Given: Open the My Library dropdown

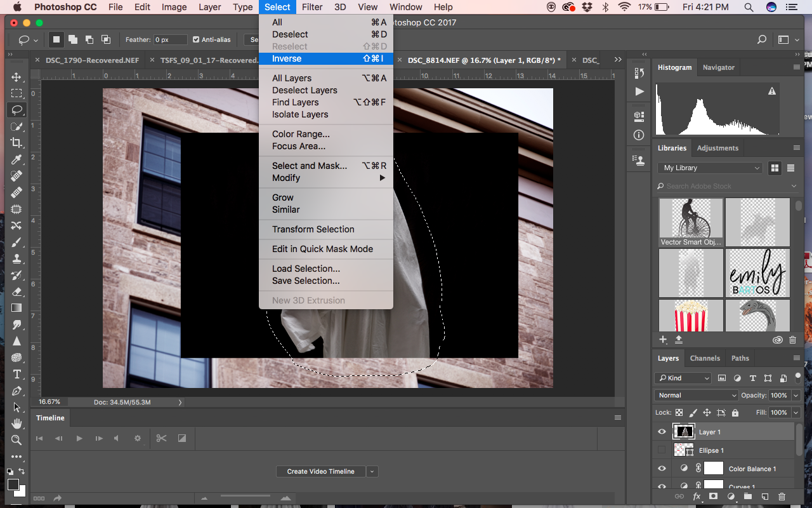Looking at the screenshot, I should (x=710, y=168).
